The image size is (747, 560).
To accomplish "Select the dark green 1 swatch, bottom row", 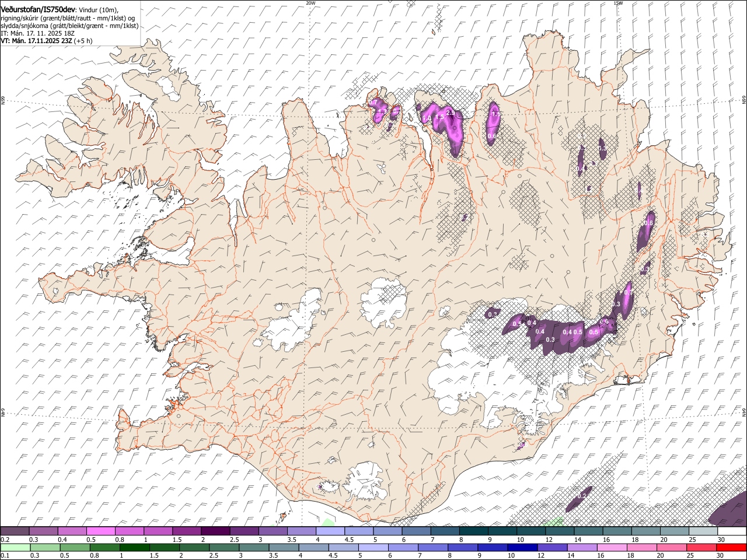I will pyautogui.click(x=134, y=548).
